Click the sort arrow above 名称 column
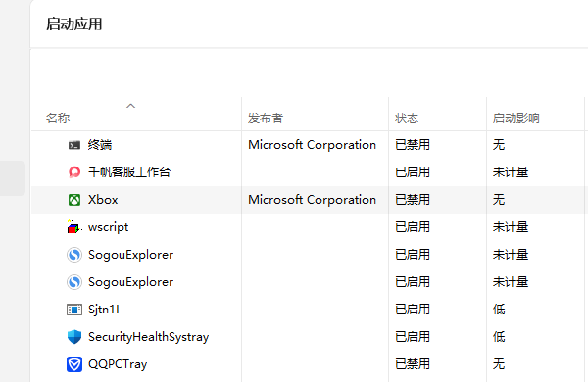This screenshot has height=382, width=588. [130, 106]
